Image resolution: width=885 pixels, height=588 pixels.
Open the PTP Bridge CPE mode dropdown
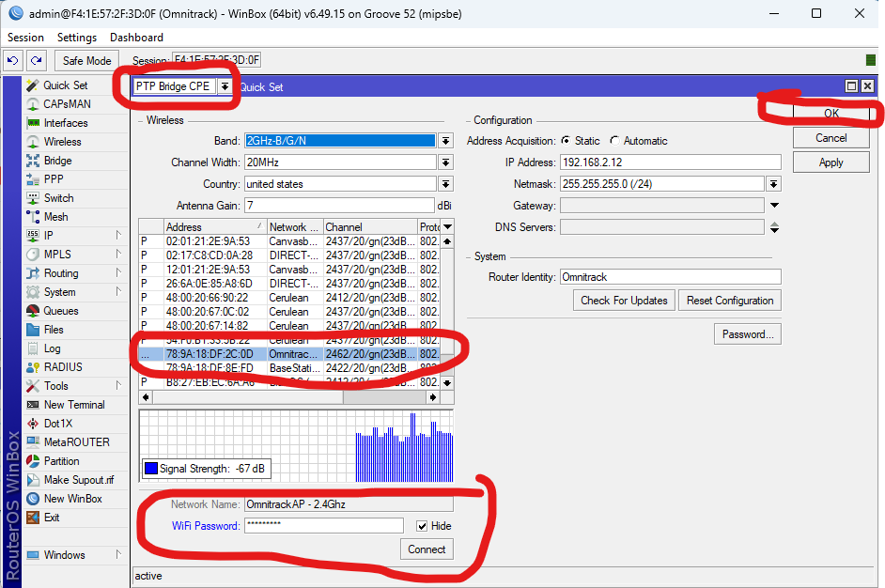click(x=225, y=86)
